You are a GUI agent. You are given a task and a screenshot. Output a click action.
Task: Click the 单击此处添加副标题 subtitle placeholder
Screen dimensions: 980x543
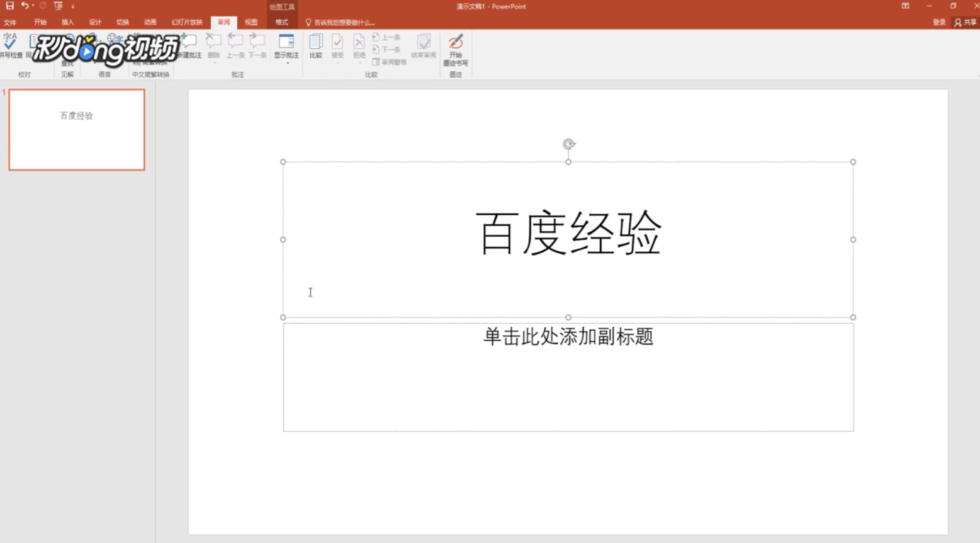coord(568,336)
